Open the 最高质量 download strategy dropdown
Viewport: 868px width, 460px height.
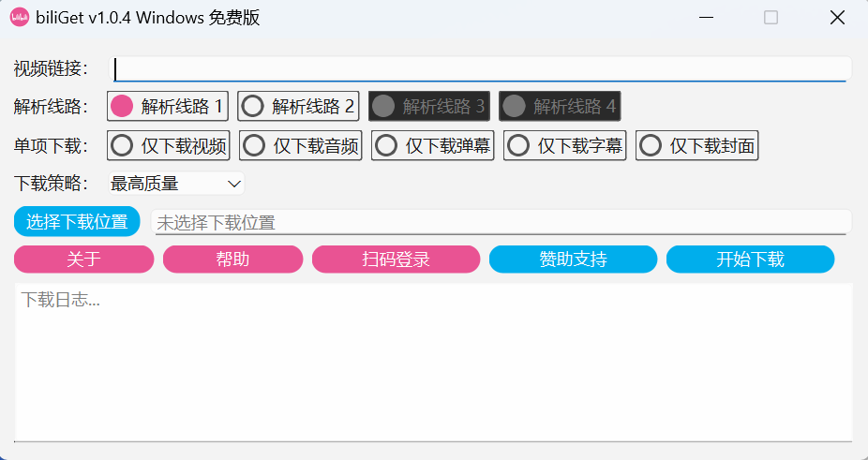pyautogui.click(x=176, y=184)
